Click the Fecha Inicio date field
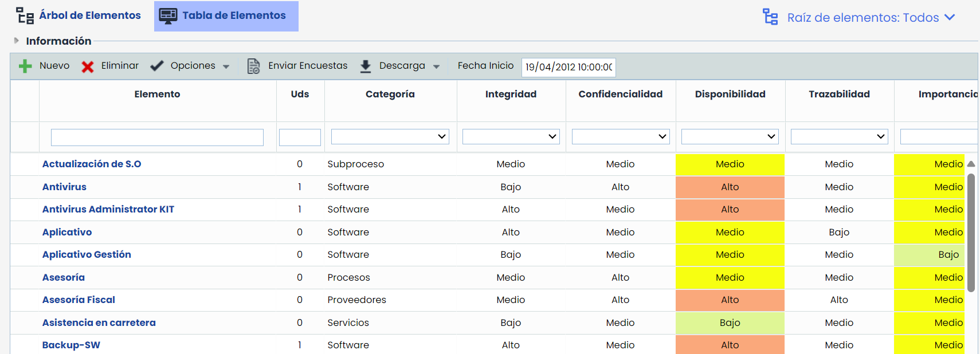The width and height of the screenshot is (980, 354). pyautogui.click(x=569, y=67)
